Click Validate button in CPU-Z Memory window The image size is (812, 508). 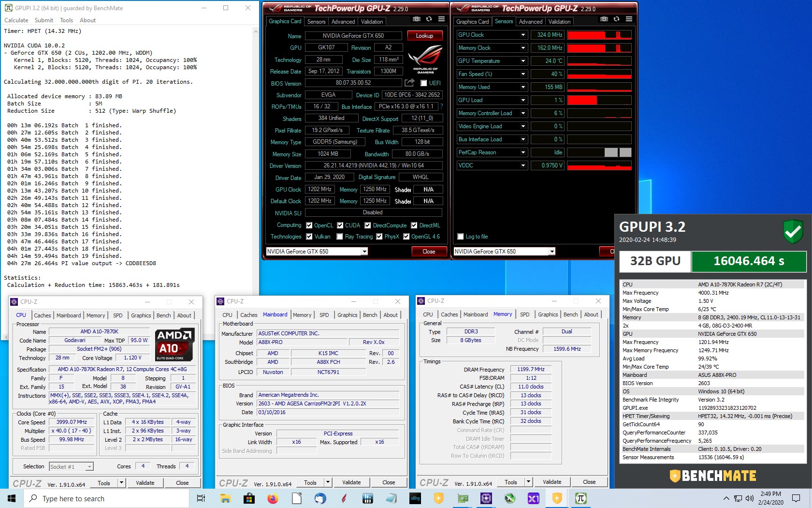(551, 482)
